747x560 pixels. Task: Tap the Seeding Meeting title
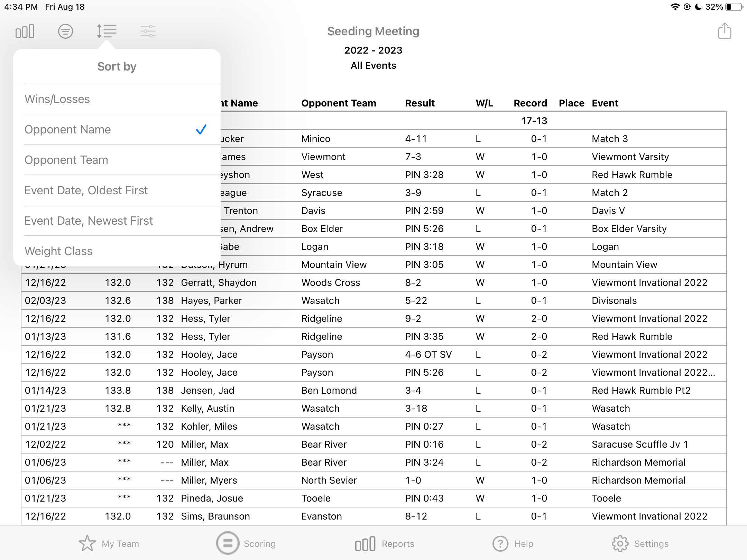tap(373, 31)
